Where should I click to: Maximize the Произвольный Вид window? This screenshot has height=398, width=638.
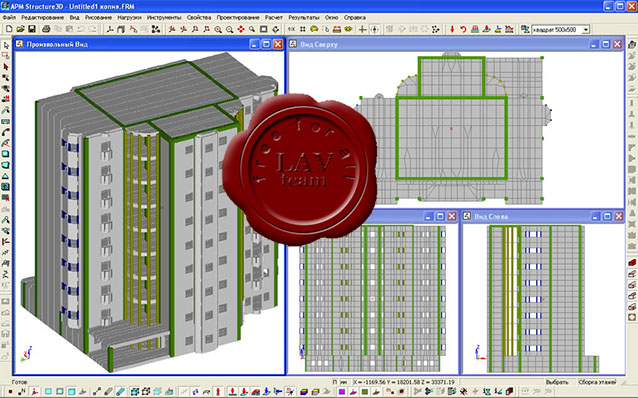266,44
